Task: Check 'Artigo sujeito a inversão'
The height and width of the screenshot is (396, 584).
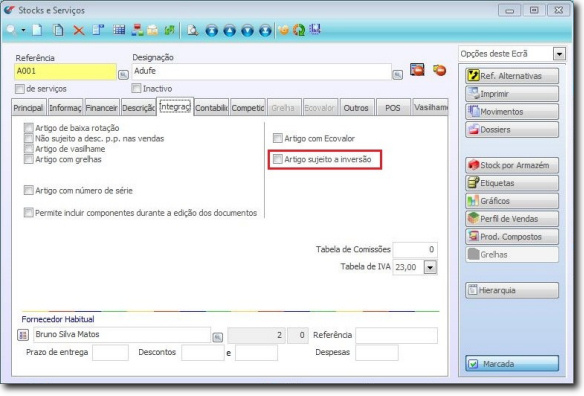Action: click(278, 159)
